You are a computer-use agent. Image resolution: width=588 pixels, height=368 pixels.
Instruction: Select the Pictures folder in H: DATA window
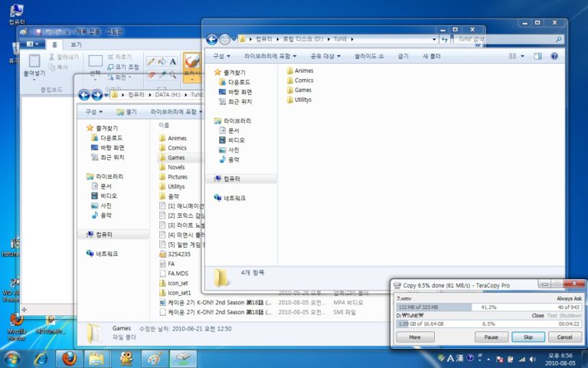click(173, 177)
